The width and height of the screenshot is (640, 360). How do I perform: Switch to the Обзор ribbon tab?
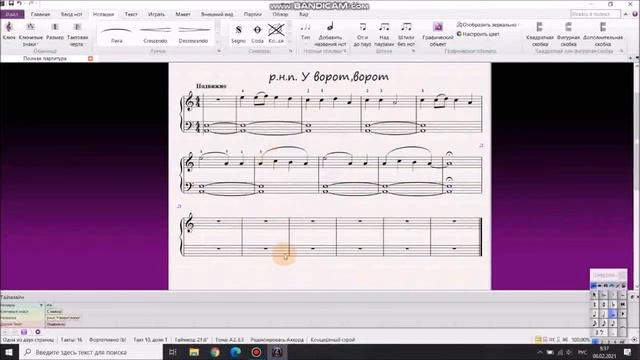pos(280,14)
